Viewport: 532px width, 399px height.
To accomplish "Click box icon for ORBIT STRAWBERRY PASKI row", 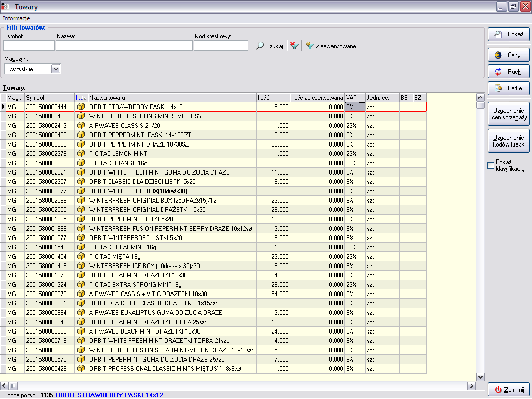I will [81, 107].
